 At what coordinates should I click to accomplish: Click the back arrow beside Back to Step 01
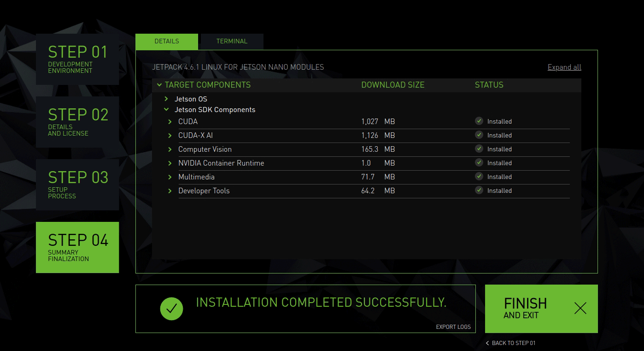pos(487,343)
